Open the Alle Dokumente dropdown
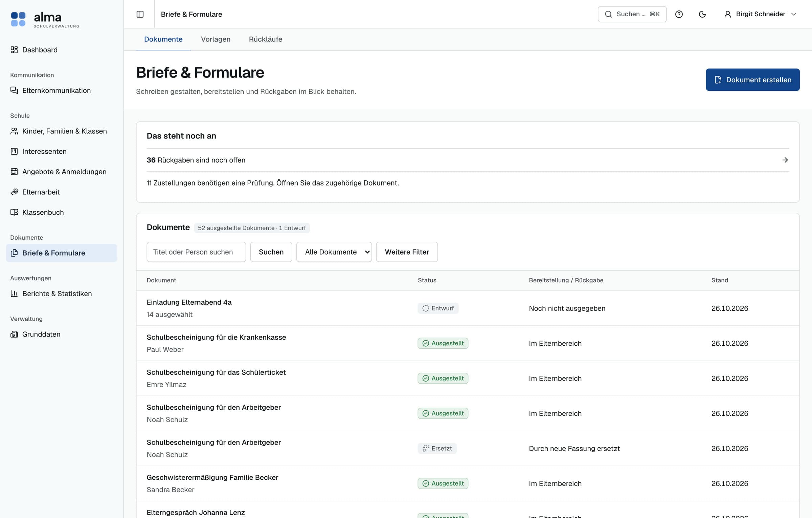812x518 pixels. [334, 252]
